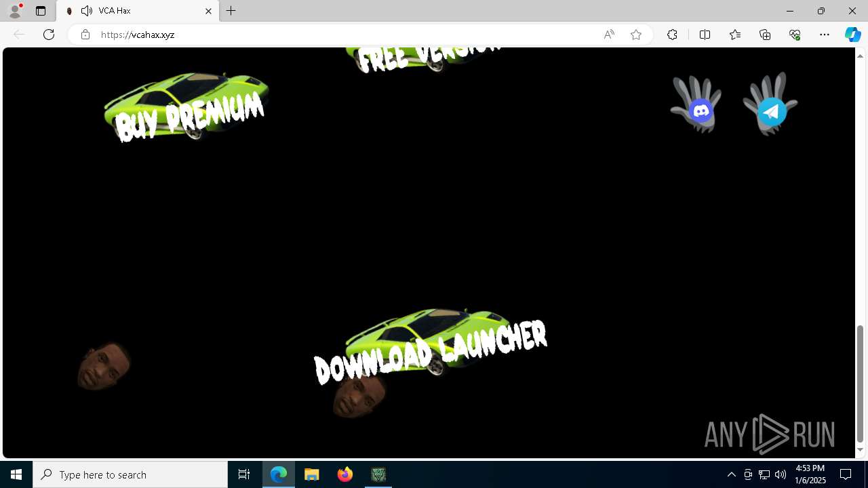
Task: Open the volume tray icon
Action: tap(781, 474)
